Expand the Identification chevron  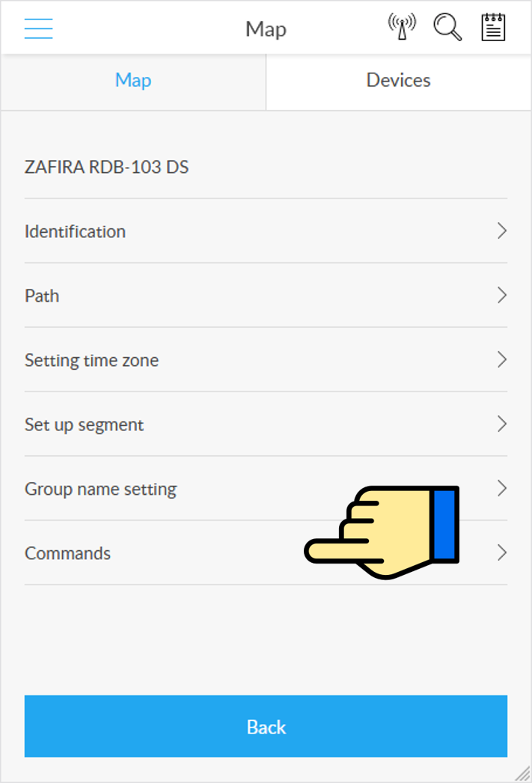[502, 231]
